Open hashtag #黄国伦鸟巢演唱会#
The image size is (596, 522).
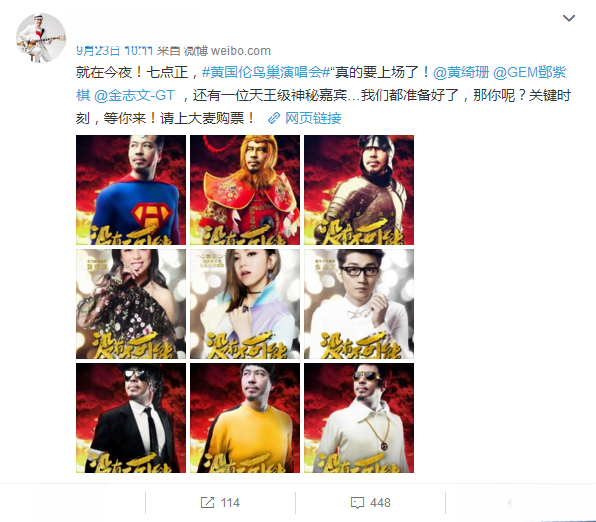266,72
